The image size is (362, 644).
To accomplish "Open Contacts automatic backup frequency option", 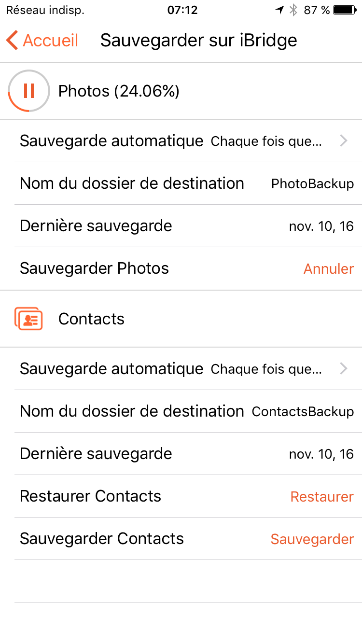I will [266, 369].
